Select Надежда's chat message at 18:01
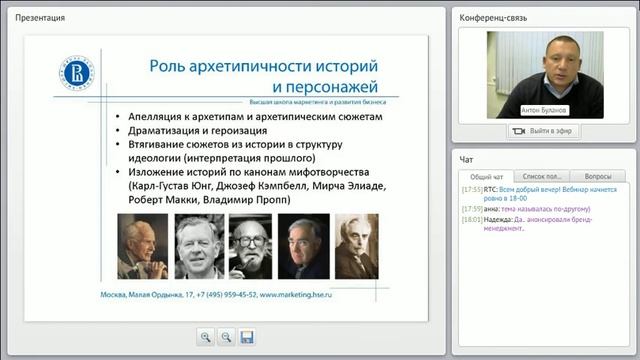 527,224
